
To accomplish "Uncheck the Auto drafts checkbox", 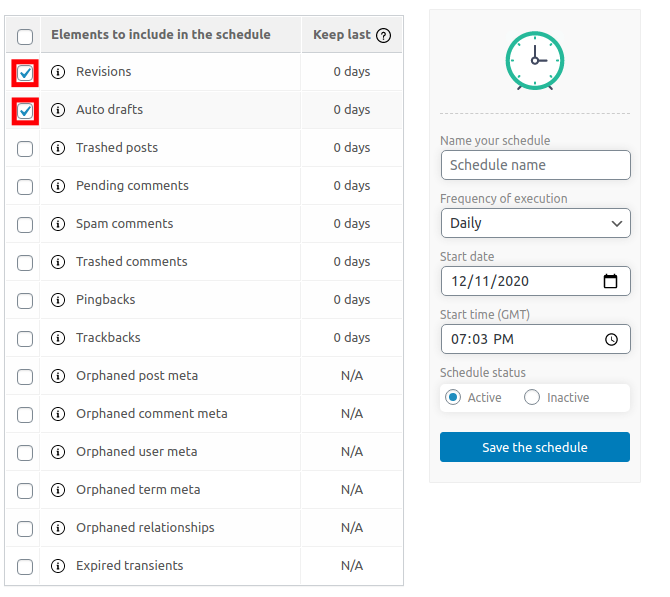I will click(x=25, y=111).
